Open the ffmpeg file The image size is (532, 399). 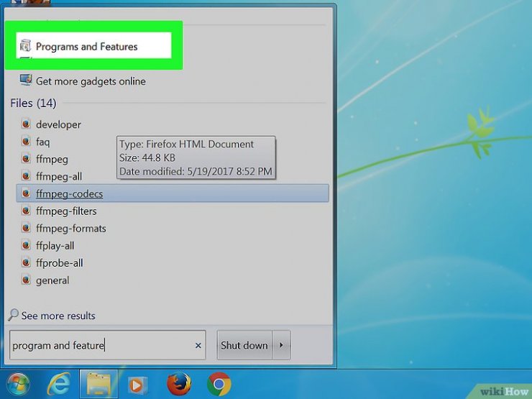(52, 159)
